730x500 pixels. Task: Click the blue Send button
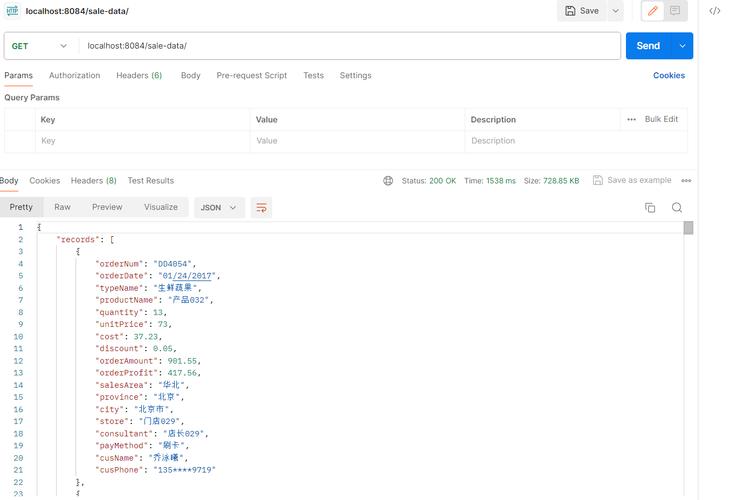coord(649,46)
